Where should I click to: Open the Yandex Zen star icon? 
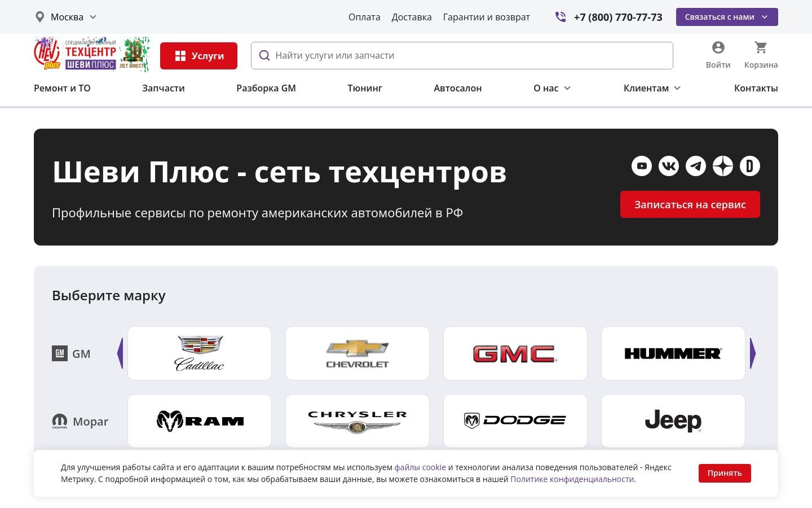pos(723,166)
